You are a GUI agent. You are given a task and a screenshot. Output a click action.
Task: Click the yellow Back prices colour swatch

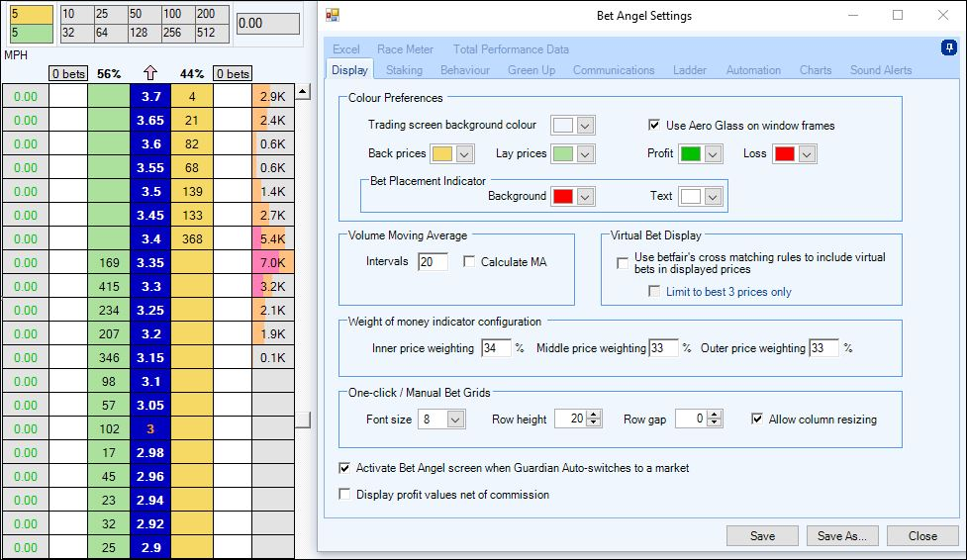point(442,153)
